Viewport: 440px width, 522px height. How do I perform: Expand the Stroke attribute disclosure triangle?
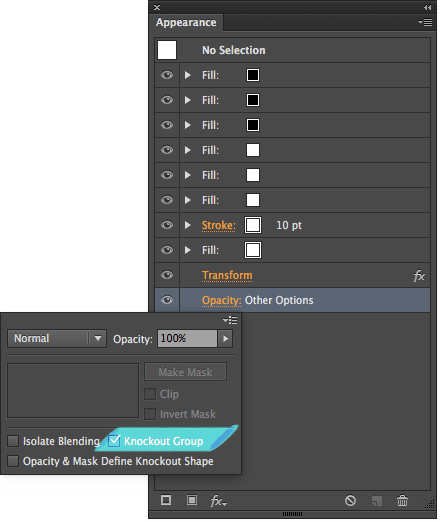(188, 225)
